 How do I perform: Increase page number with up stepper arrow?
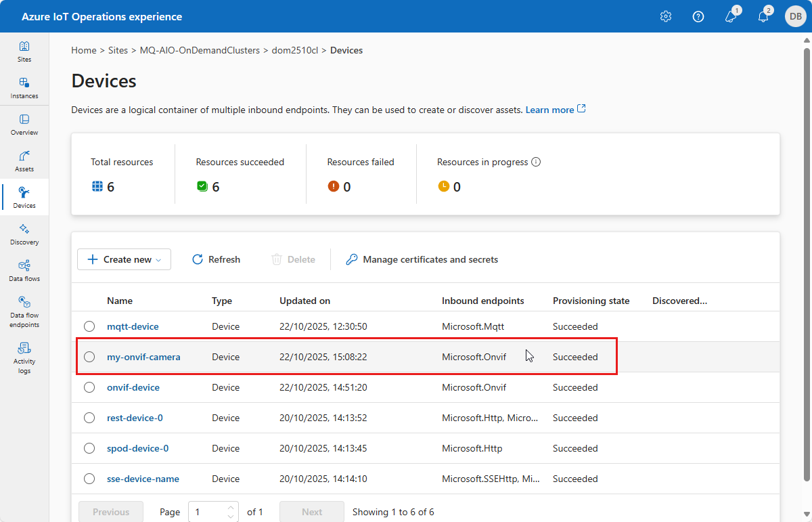[231, 508]
